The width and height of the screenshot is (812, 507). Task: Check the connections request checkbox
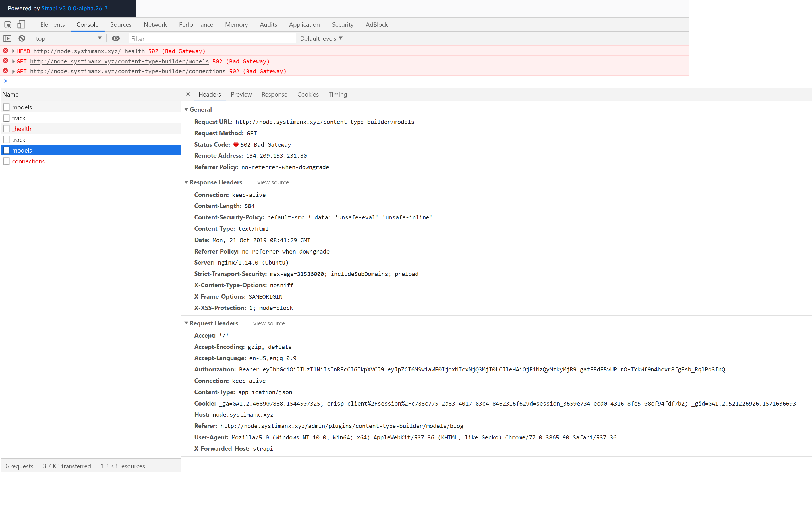[x=6, y=161]
